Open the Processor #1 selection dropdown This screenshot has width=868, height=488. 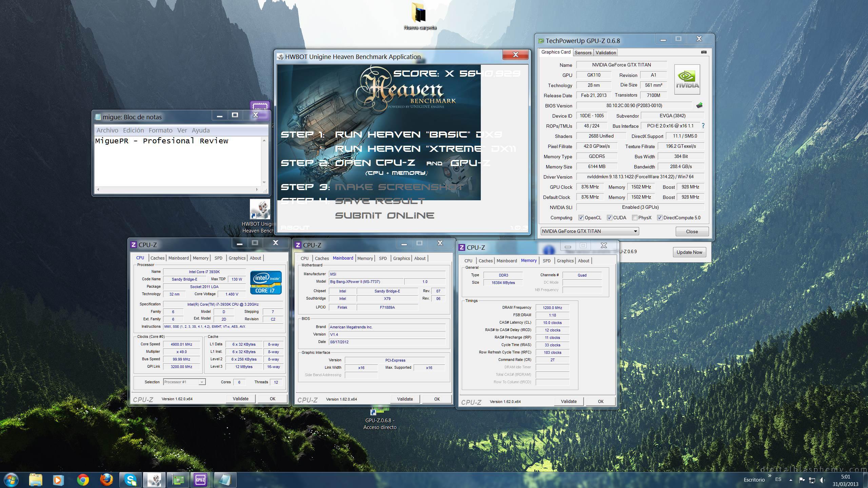[184, 382]
